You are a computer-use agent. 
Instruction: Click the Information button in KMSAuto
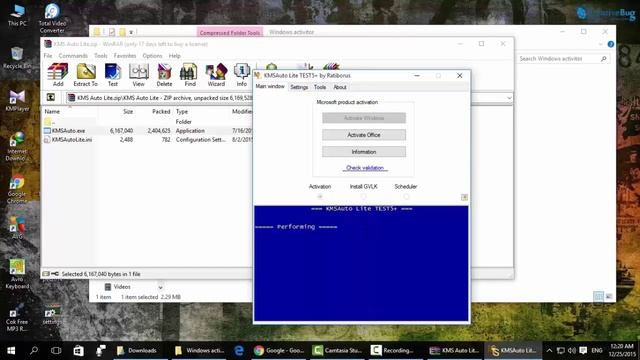[364, 152]
